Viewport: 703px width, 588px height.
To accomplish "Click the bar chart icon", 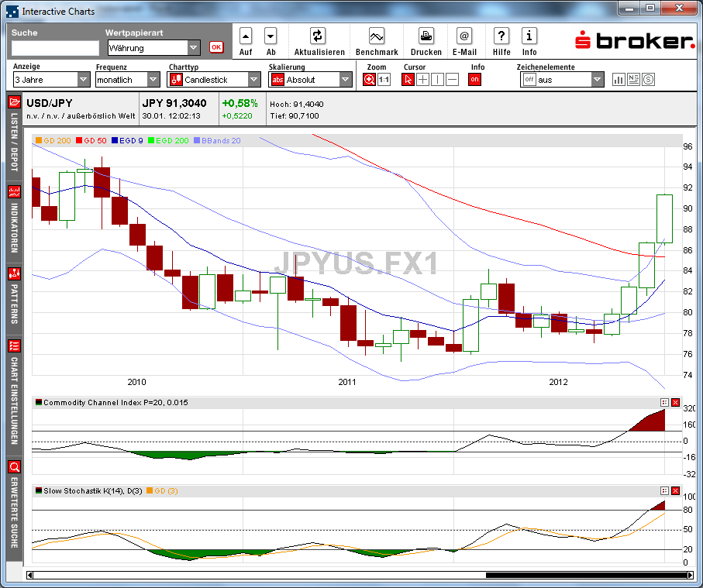I will [x=619, y=80].
